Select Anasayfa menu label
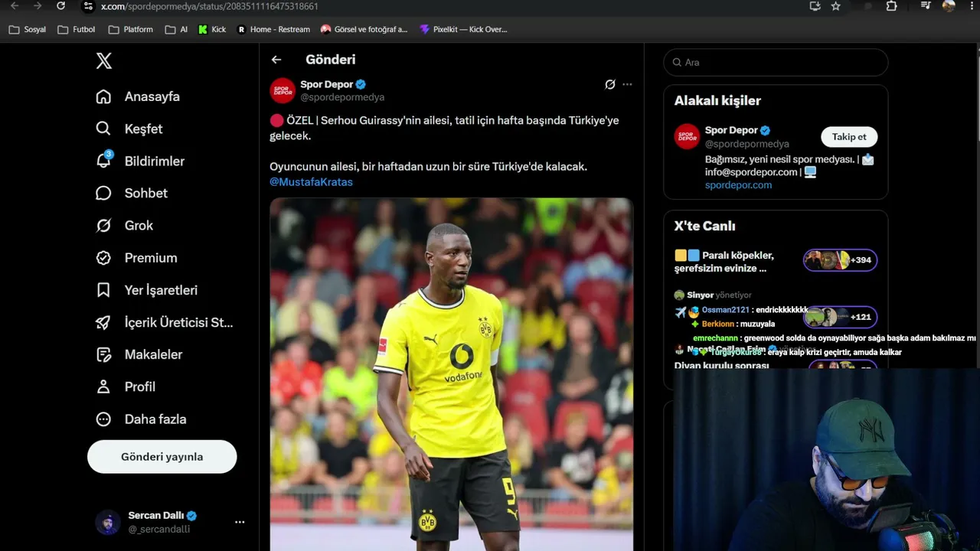 [x=152, y=96]
